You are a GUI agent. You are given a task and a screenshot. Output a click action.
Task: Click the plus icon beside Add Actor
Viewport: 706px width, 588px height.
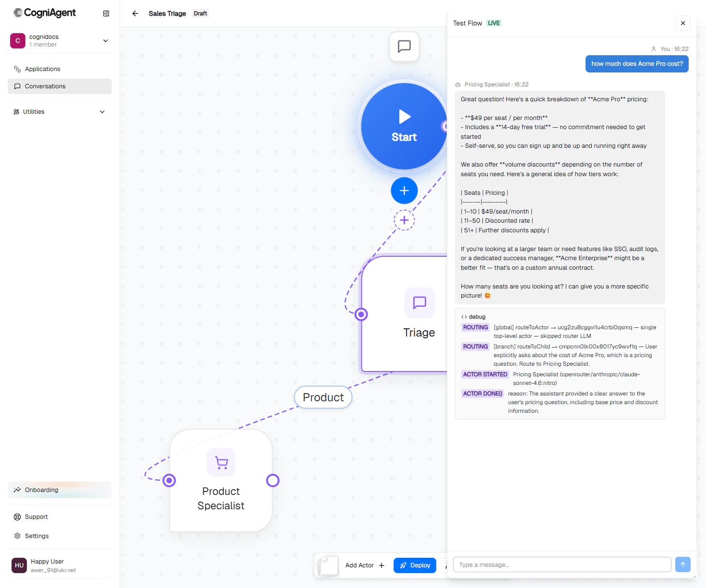point(382,565)
